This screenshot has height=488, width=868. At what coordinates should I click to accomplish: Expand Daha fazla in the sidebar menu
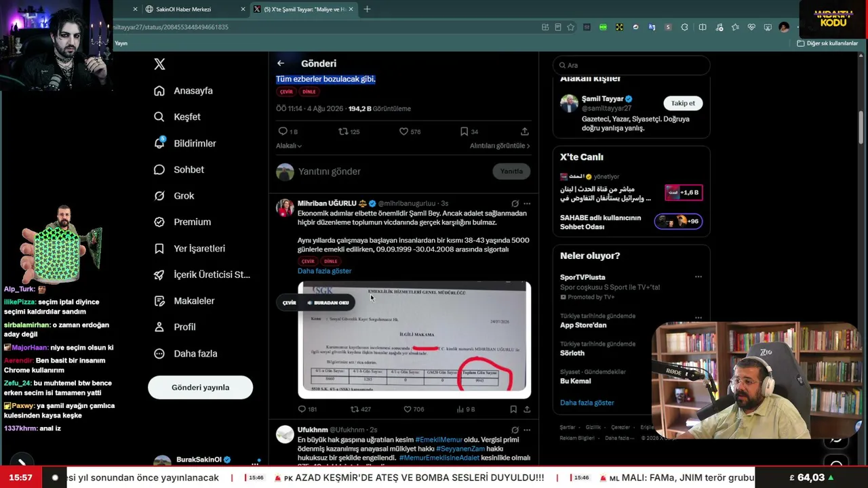(185, 353)
